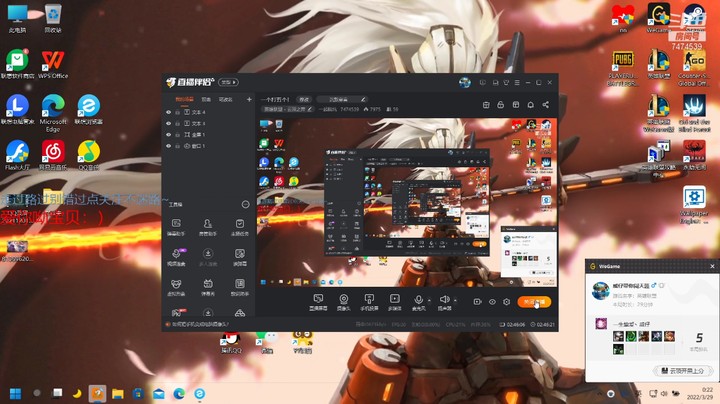This screenshot has width=720, height=404.
Task: Open the room manager tool with person icon
Action: (208, 224)
